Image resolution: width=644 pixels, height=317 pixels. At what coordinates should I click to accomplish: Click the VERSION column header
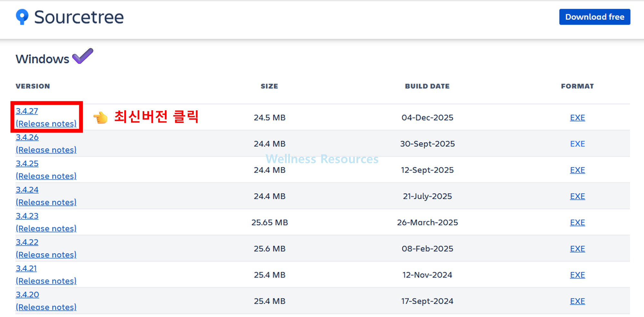click(x=33, y=86)
